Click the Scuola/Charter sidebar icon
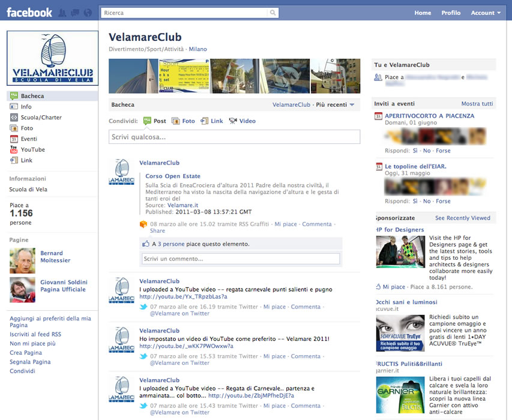Screen dimensions: 512x420 pos(14,117)
